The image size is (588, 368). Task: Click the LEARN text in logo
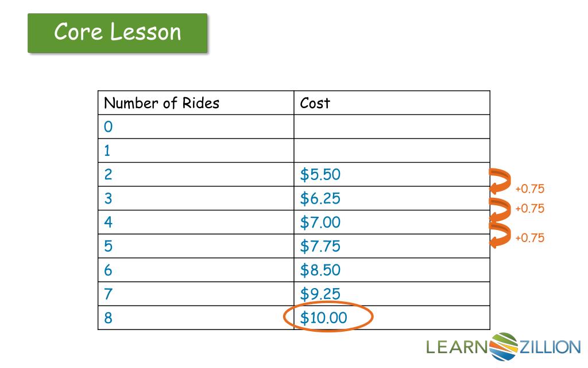tap(457, 347)
